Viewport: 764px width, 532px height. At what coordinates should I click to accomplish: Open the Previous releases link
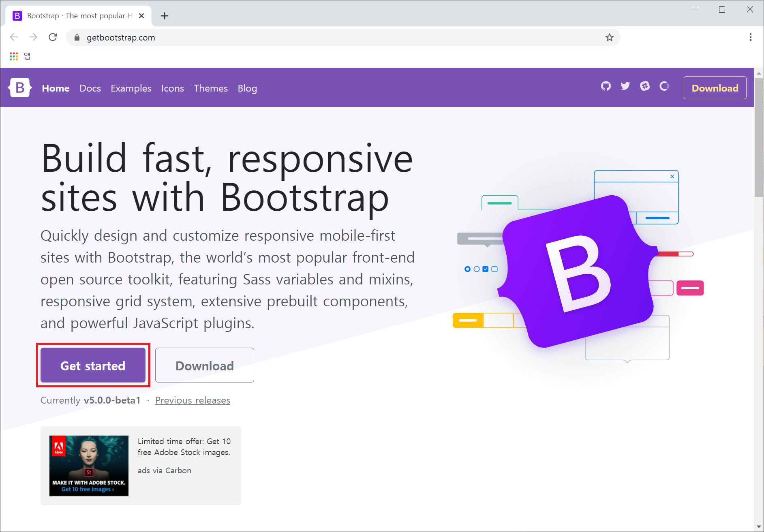[x=193, y=400]
